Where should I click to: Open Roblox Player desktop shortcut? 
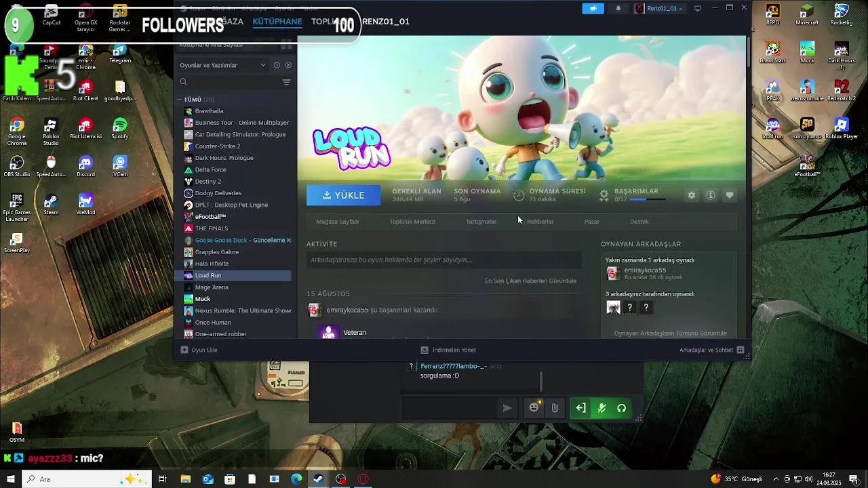(842, 128)
